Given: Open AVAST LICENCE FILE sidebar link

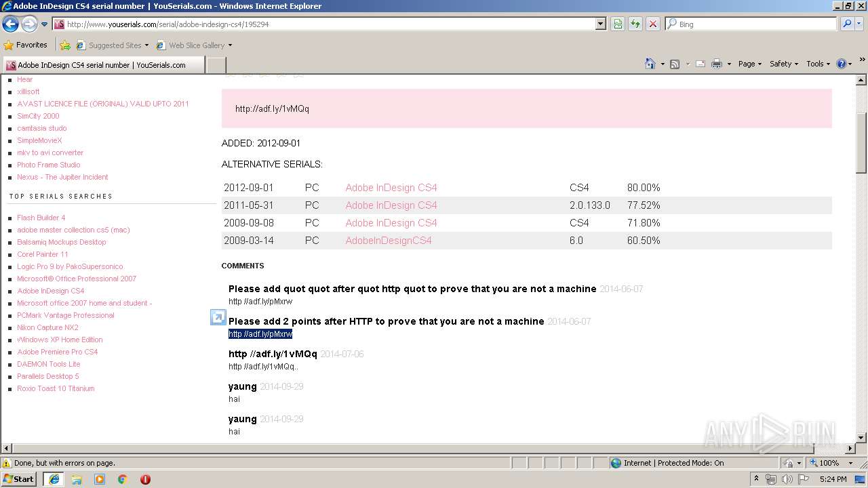Looking at the screenshot, I should [x=103, y=104].
